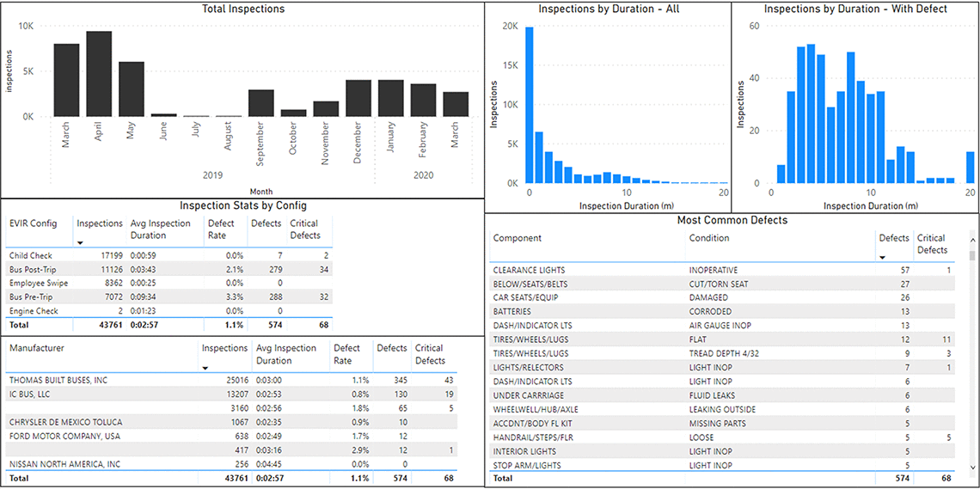This screenshot has width=980, height=489.
Task: Click the 20-minute bar in With Defect chart
Action: tap(970, 167)
